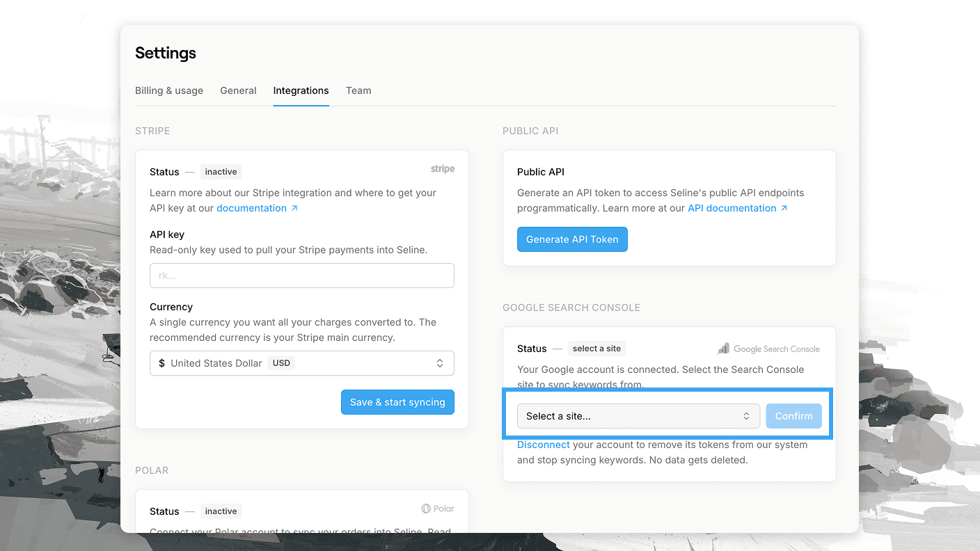Open the Team tab
The image size is (980, 551).
(x=358, y=90)
